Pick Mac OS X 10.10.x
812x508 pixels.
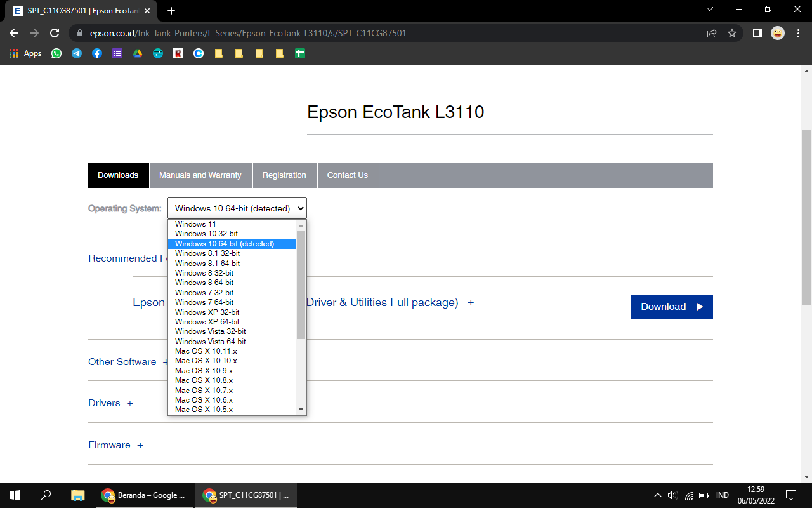click(232, 361)
